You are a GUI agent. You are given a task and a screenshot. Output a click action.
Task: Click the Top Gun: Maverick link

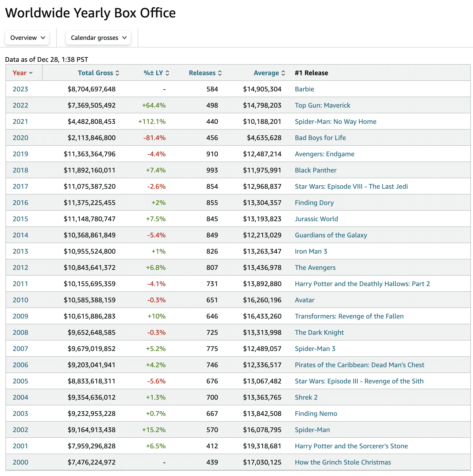(323, 105)
